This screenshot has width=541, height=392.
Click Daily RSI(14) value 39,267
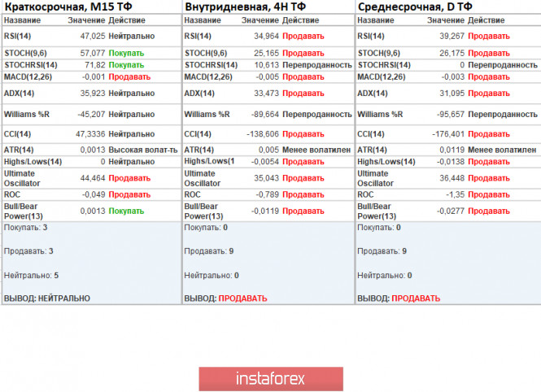[x=452, y=37]
